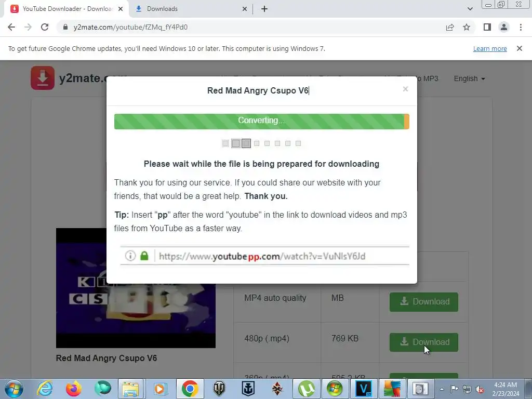Expand the English language dropdown
Screen dimensions: 532x399
[x=469, y=79]
